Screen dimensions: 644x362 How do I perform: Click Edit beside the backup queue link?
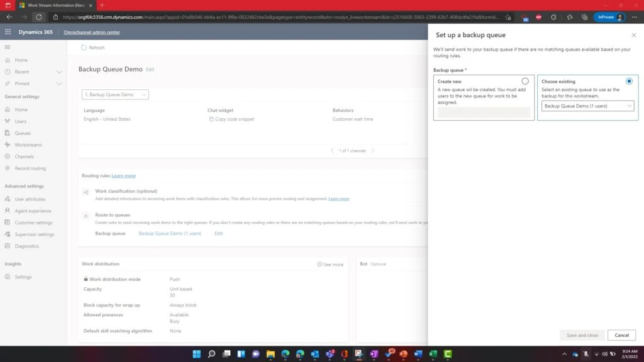coord(218,233)
